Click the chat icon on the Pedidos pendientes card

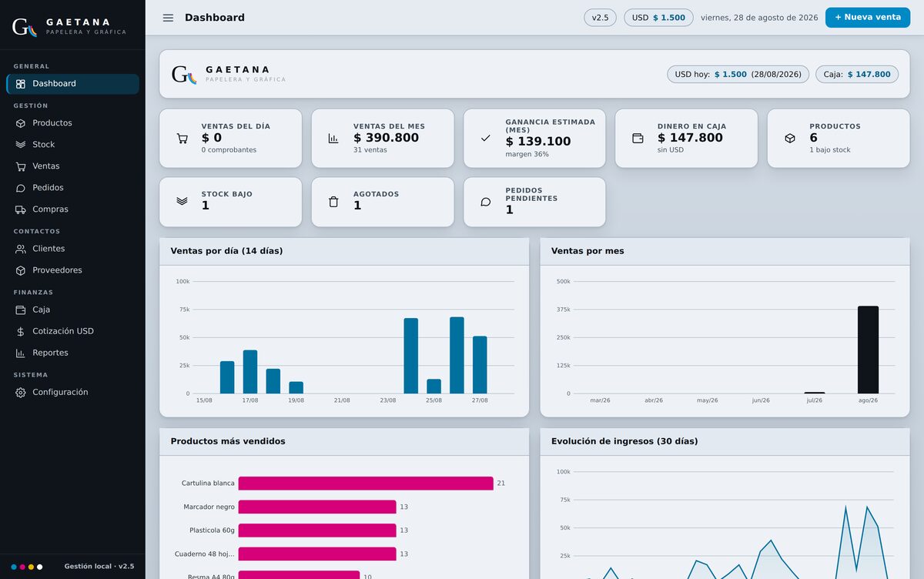click(485, 202)
